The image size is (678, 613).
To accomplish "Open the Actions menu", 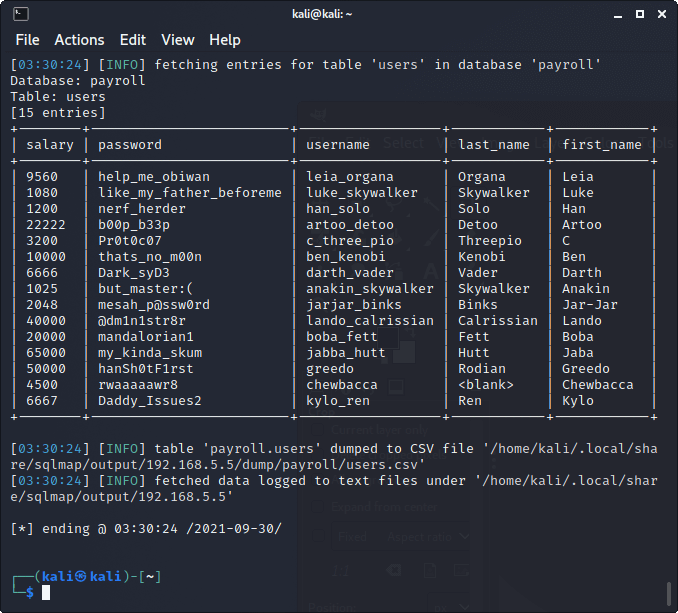I will point(80,40).
